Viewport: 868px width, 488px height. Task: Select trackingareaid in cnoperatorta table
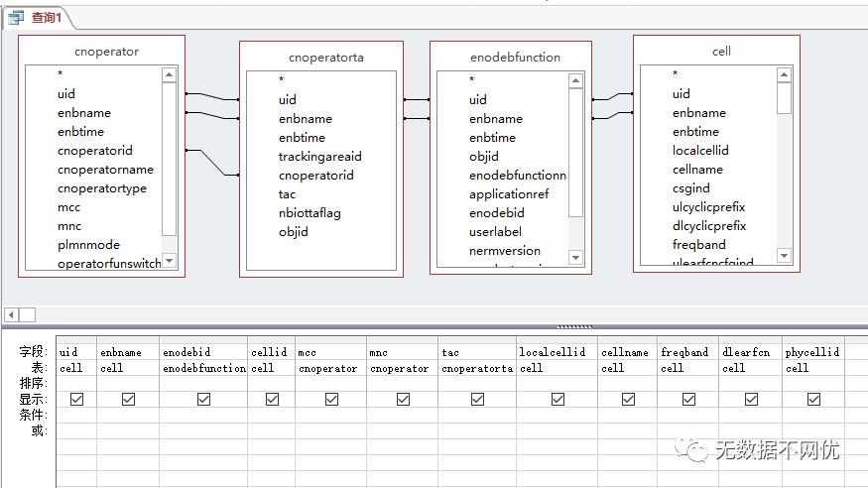(x=320, y=157)
